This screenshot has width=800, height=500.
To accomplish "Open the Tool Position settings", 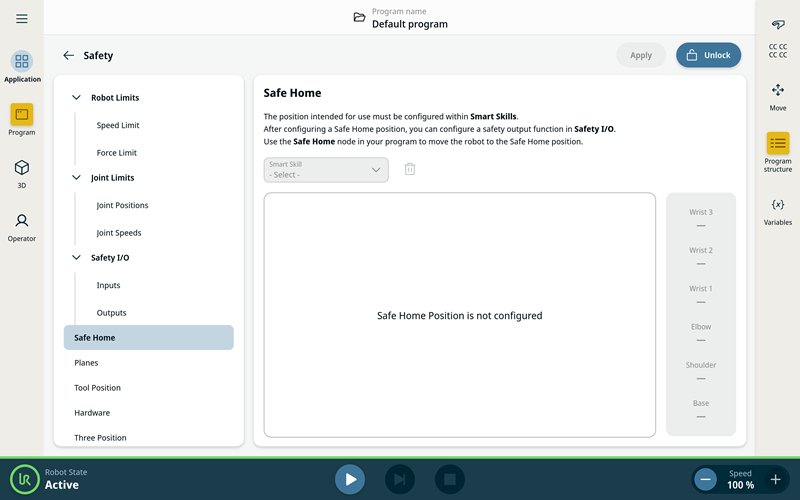I will (97, 388).
